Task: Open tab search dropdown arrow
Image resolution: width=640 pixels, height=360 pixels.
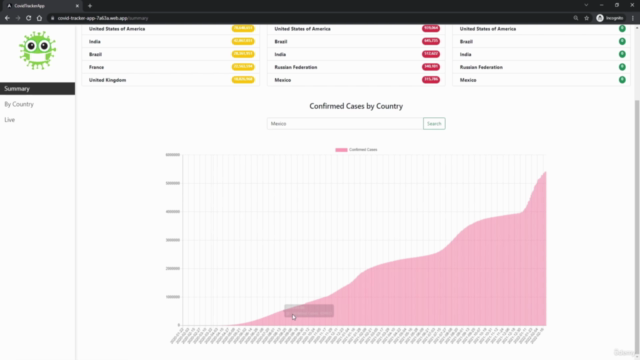Action: [x=586, y=5]
